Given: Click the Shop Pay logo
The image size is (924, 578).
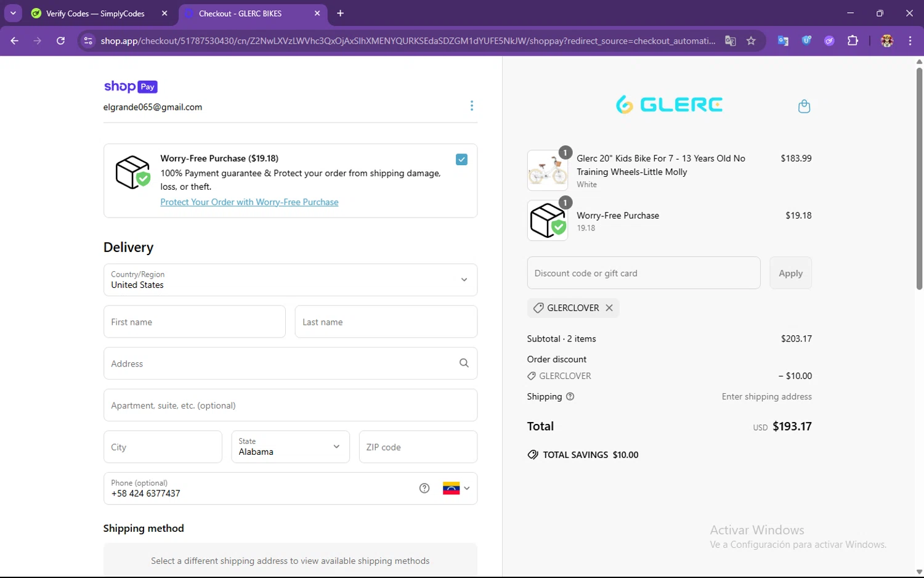Looking at the screenshot, I should (x=131, y=87).
